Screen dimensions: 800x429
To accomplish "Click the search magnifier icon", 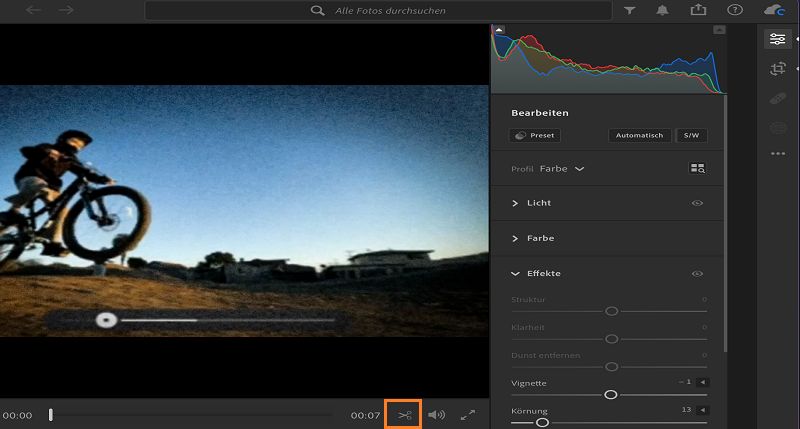I will [x=317, y=11].
